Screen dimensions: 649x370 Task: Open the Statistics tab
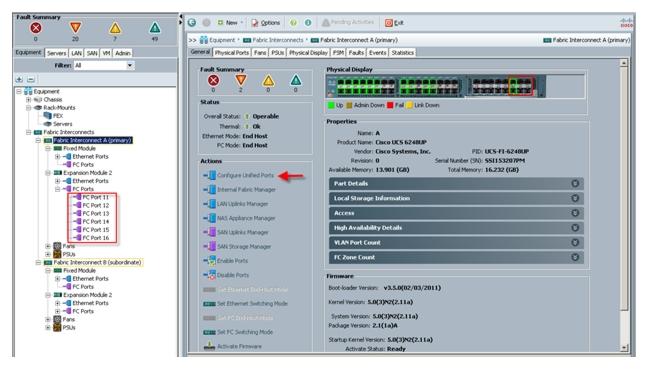click(402, 53)
